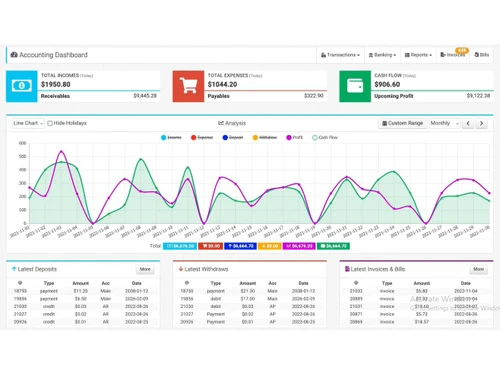The height and width of the screenshot is (375, 500).
Task: Click the Accounting Dashboard title
Action: 53,55
